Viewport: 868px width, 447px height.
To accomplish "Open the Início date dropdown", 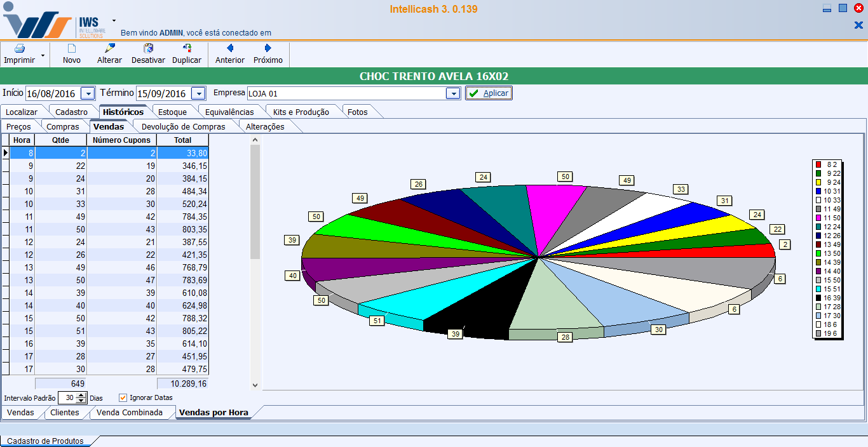I will [88, 94].
